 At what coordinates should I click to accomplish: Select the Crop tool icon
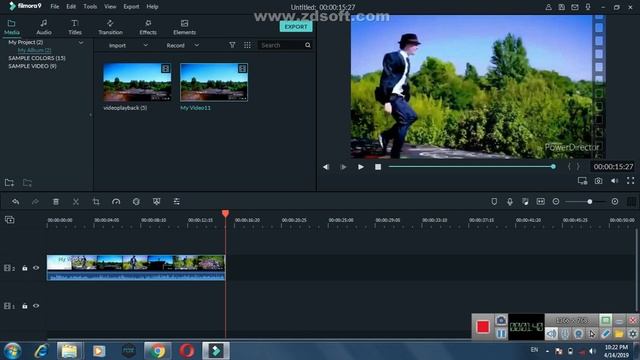96,202
